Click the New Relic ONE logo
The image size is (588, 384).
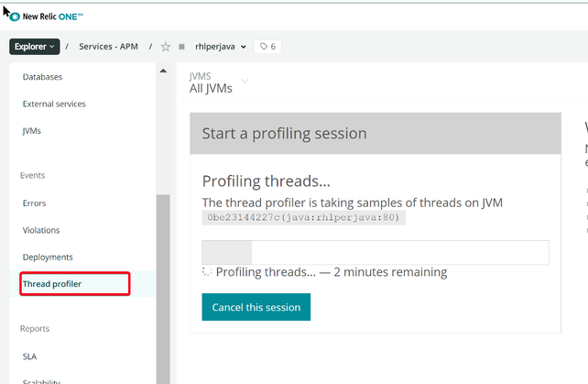[47, 16]
